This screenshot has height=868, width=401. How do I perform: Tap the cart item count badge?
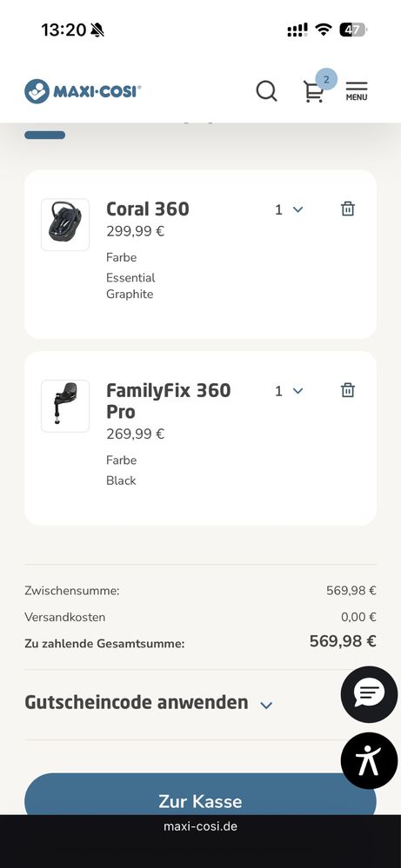tap(326, 80)
